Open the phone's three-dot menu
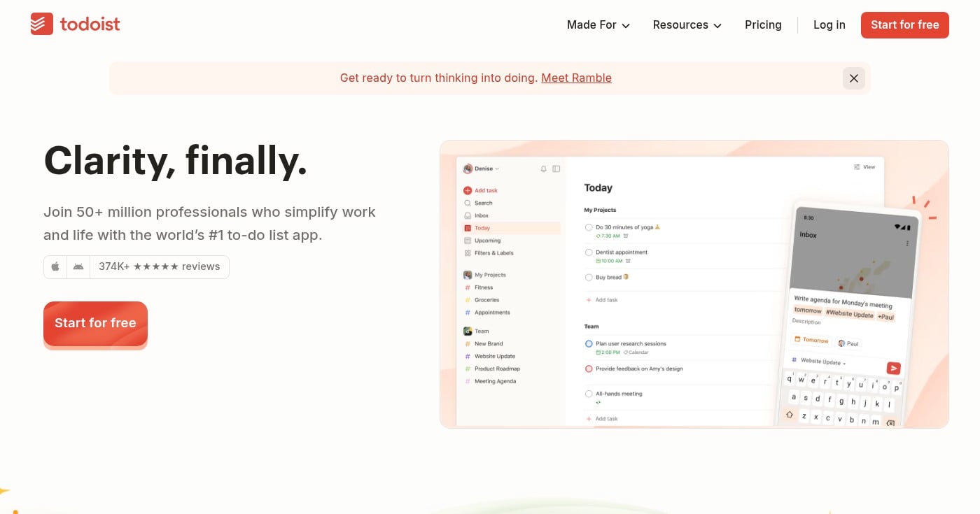980x514 pixels. [908, 243]
